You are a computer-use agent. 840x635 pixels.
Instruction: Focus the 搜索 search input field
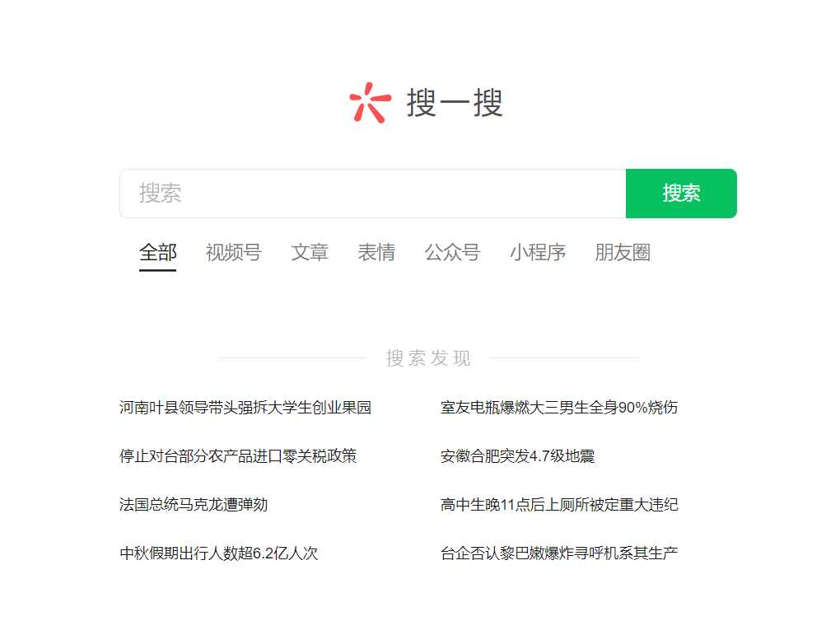373,194
